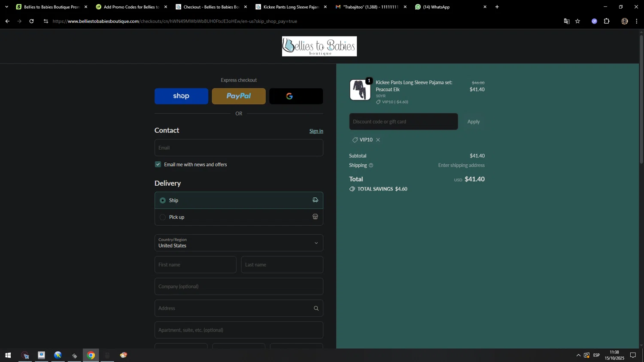Switch to the WhatsApp tab
This screenshot has width=644, height=362.
pyautogui.click(x=450, y=7)
